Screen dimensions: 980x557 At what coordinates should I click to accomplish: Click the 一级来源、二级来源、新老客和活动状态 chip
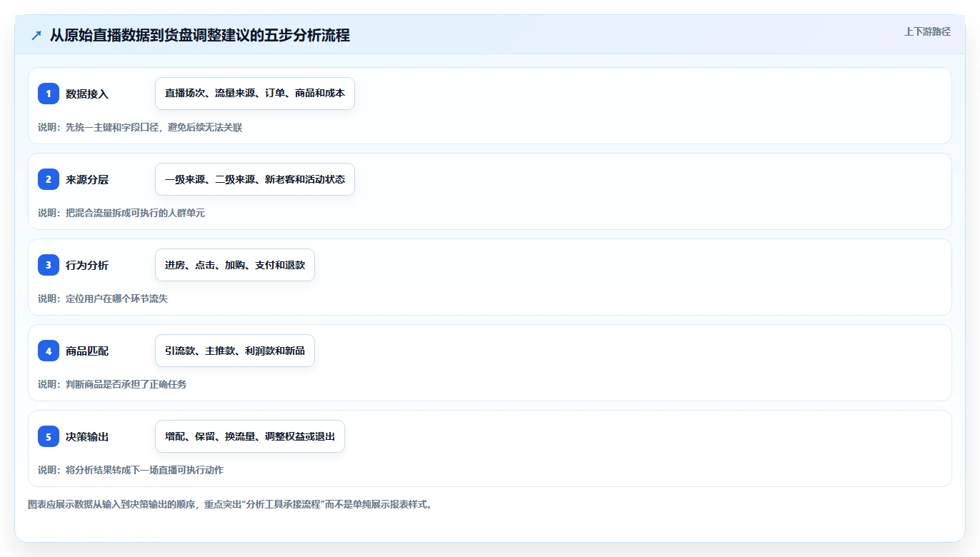(255, 179)
